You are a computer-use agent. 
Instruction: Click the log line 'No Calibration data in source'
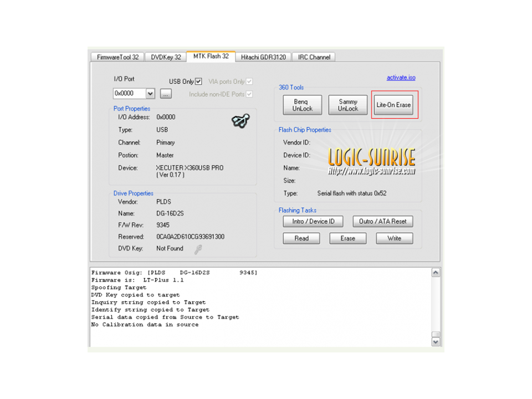coord(145,325)
